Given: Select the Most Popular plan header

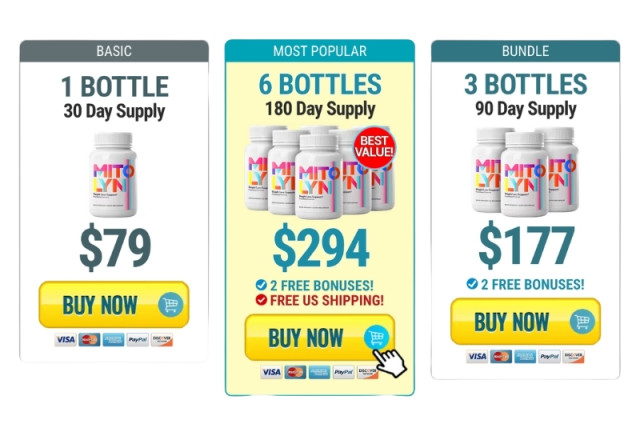Looking at the screenshot, I should click(x=320, y=51).
